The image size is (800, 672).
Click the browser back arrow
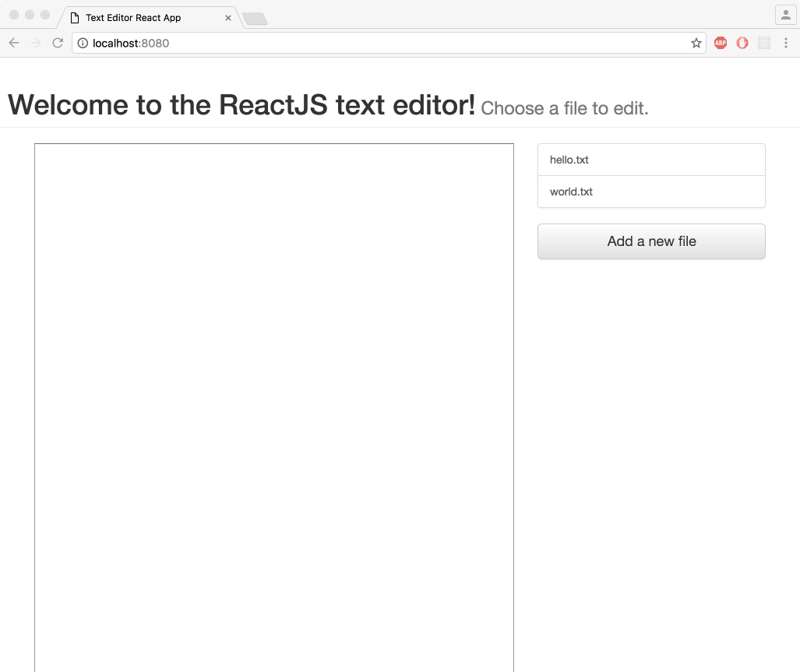pyautogui.click(x=14, y=44)
